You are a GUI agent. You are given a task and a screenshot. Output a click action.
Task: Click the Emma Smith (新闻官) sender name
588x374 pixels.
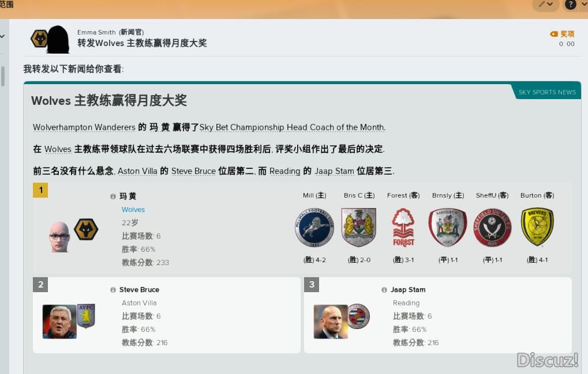click(x=111, y=32)
